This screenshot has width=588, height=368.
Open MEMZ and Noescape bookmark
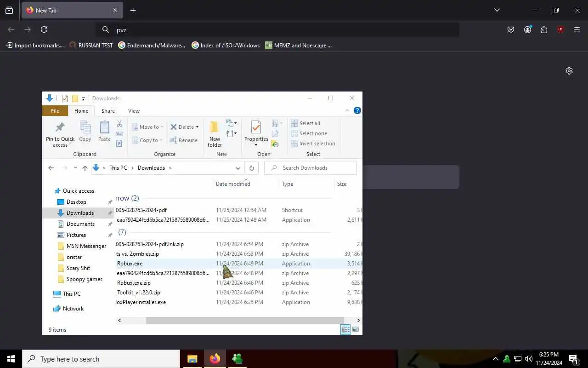tap(299, 46)
